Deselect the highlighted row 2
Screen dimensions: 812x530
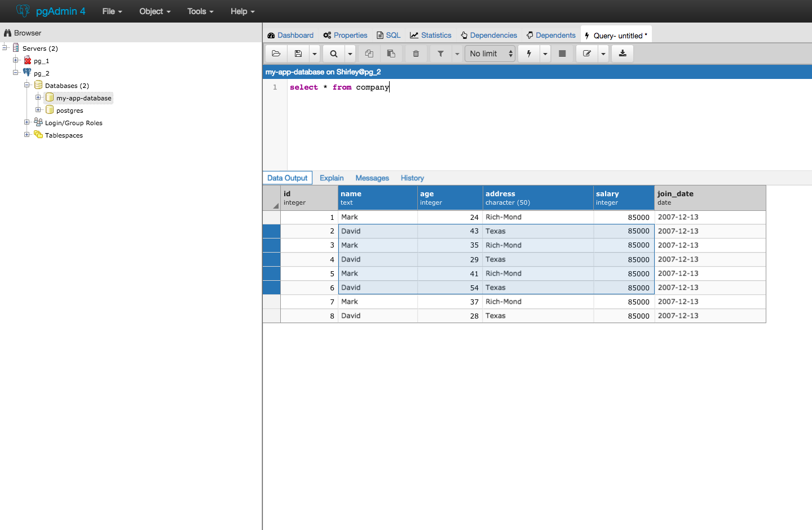[271, 231]
